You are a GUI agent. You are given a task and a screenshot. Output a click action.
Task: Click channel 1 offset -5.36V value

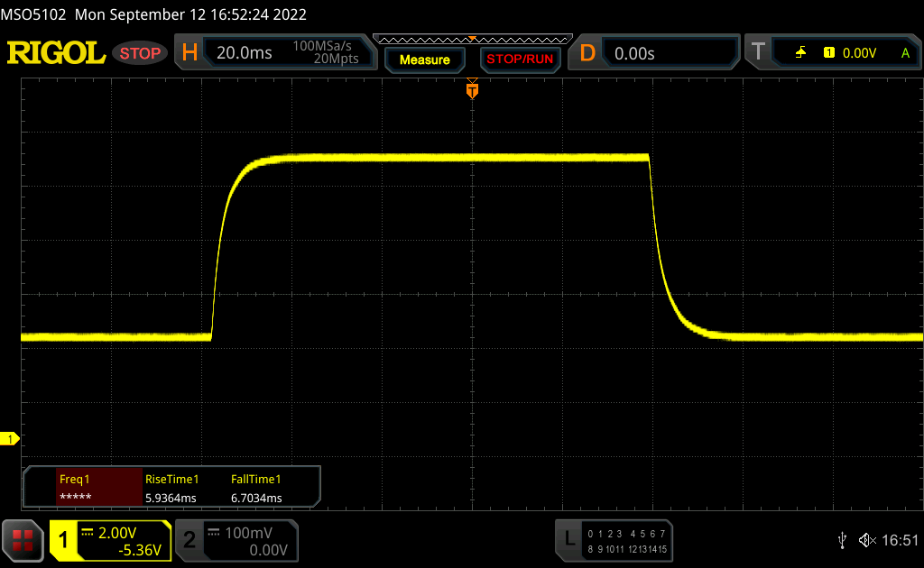click(140, 550)
